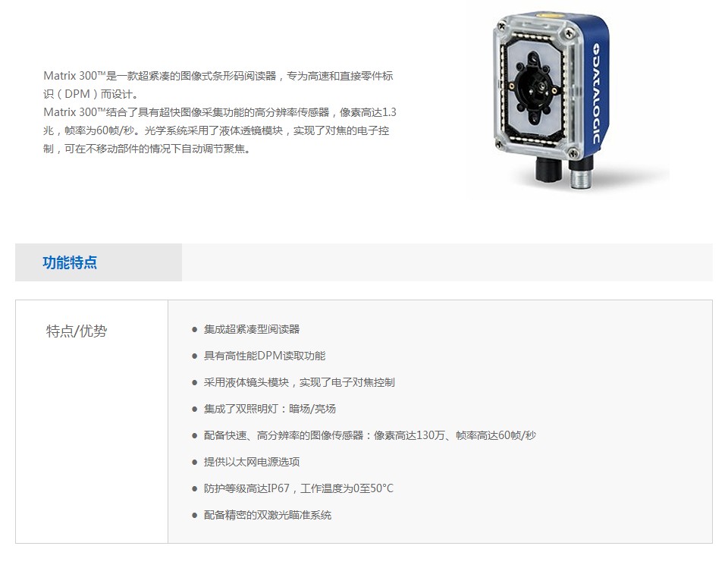728x568 pixels.
Task: Click the first Matrix 300 description paragraph
Action: (218, 84)
